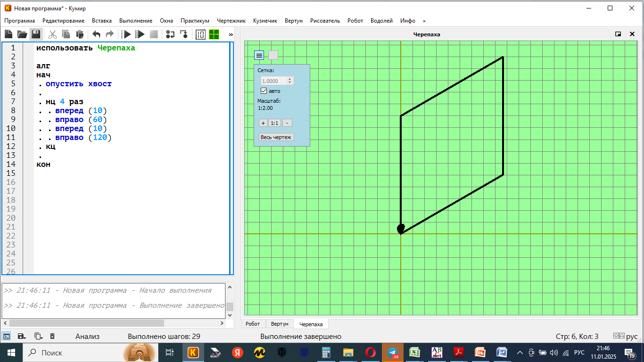
Task: Click line 5 опустить хвост
Action: click(79, 84)
